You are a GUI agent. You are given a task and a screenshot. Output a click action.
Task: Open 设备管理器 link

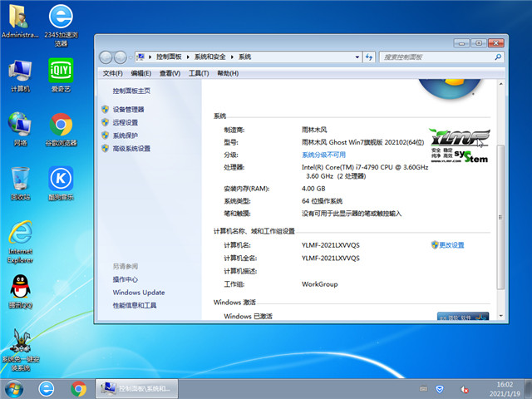point(128,109)
